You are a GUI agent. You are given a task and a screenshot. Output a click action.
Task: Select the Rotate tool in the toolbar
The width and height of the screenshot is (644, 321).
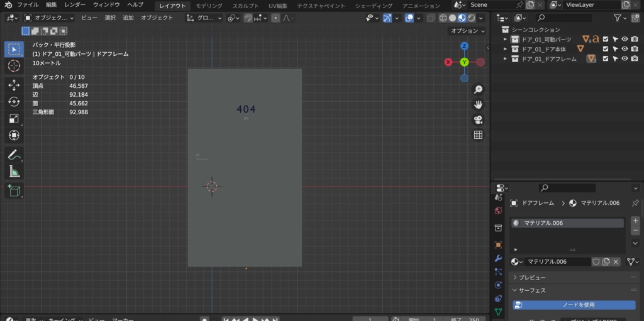(x=14, y=102)
